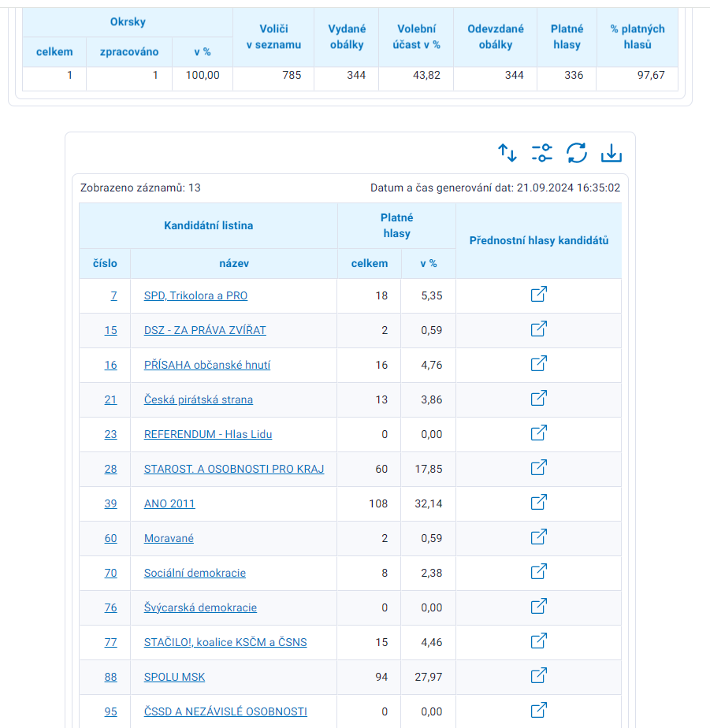Click the turnout value 43,82
The height and width of the screenshot is (728, 710).
pos(427,75)
